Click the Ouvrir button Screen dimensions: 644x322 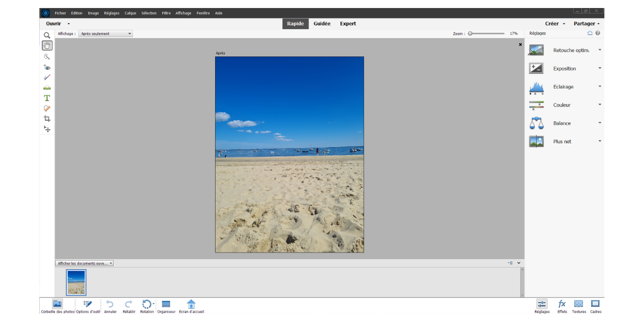[x=54, y=24]
